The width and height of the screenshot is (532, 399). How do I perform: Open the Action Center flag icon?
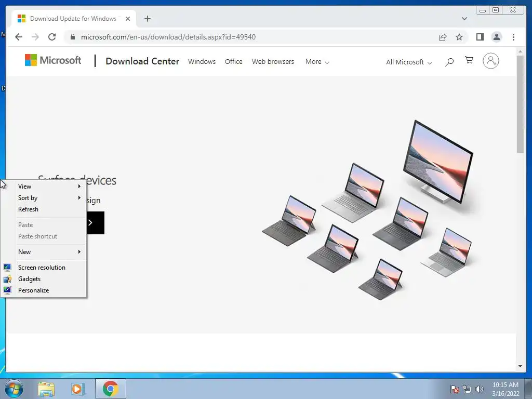click(454, 389)
